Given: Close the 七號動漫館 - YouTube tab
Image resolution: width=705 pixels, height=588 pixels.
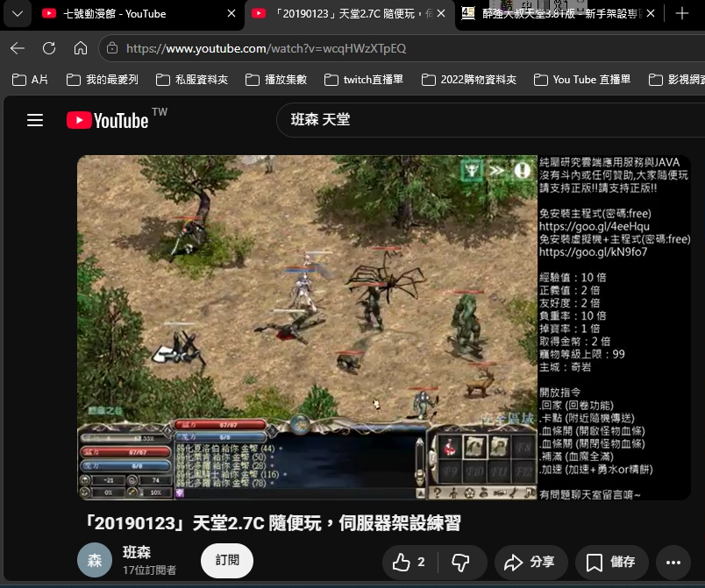Looking at the screenshot, I should [x=231, y=14].
